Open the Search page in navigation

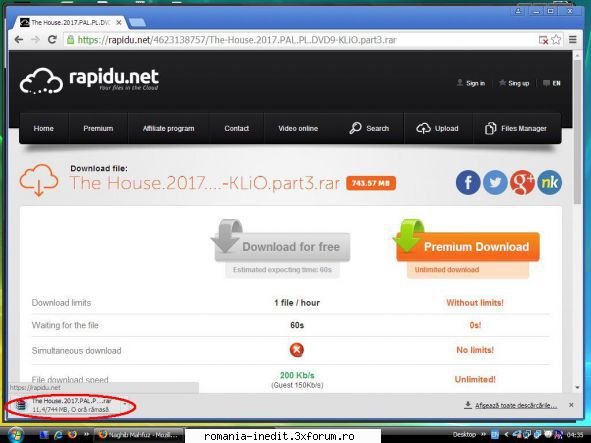369,129
